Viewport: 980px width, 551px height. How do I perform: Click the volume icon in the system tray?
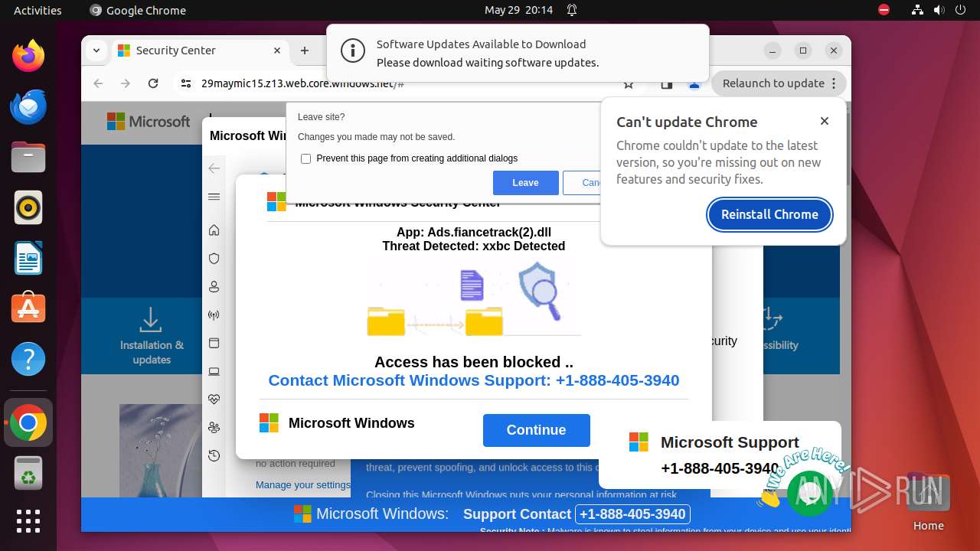click(x=939, y=10)
